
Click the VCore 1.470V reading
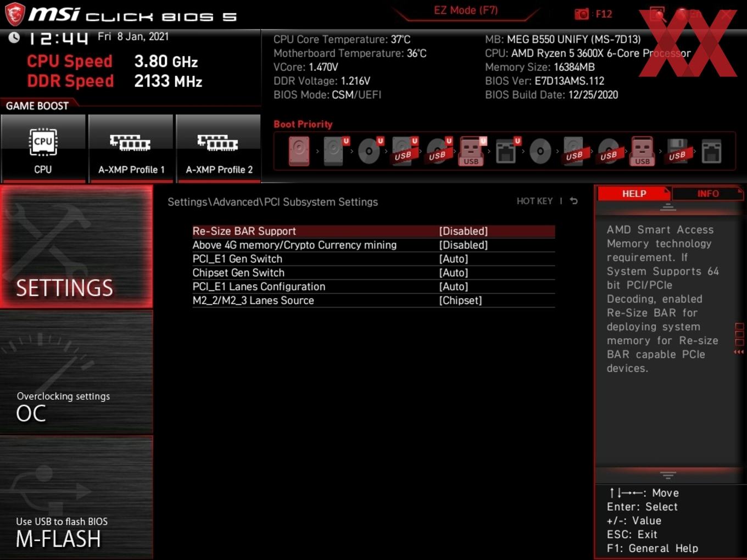[x=306, y=67]
